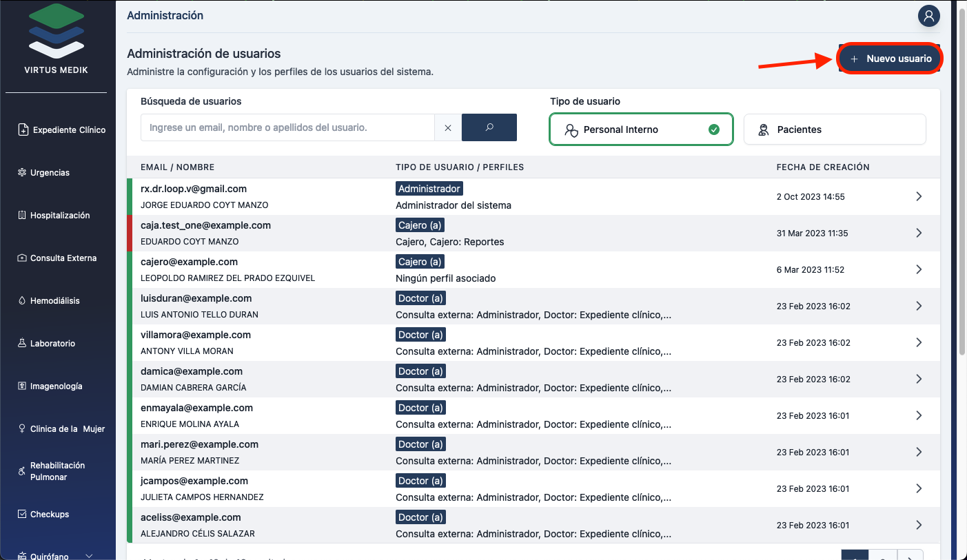The height and width of the screenshot is (560, 967).
Task: Open Consulta Externa in sidebar
Action: coord(63,258)
